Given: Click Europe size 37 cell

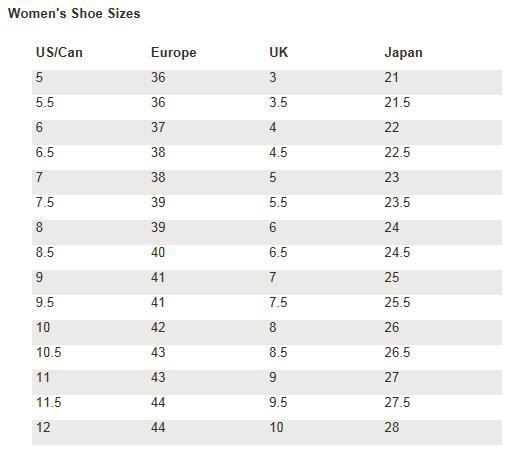Looking at the screenshot, I should point(158,127).
